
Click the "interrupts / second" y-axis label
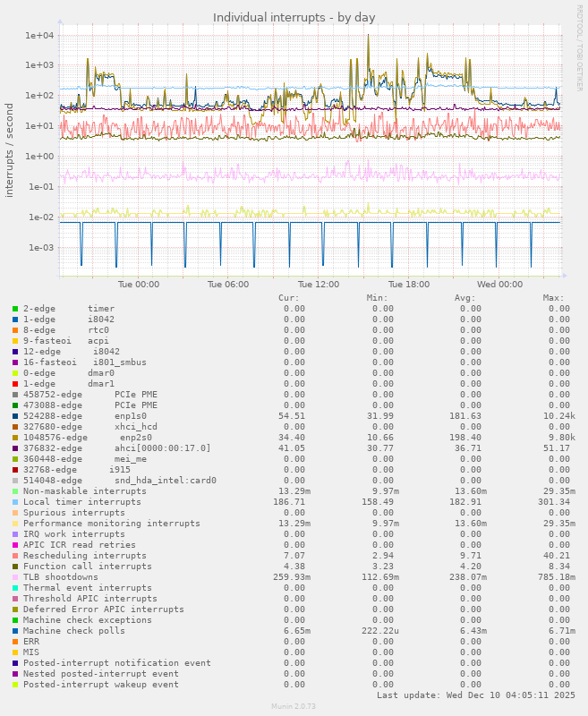(x=10, y=150)
